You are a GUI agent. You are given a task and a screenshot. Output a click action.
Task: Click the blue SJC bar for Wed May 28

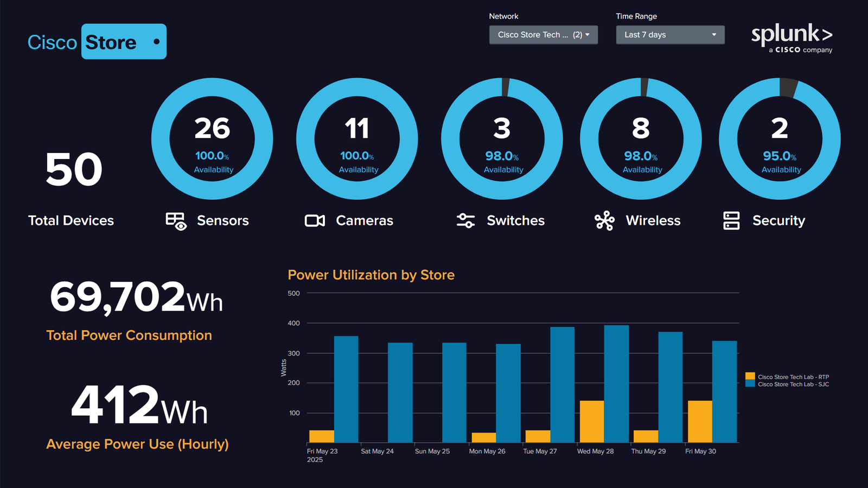(616, 384)
